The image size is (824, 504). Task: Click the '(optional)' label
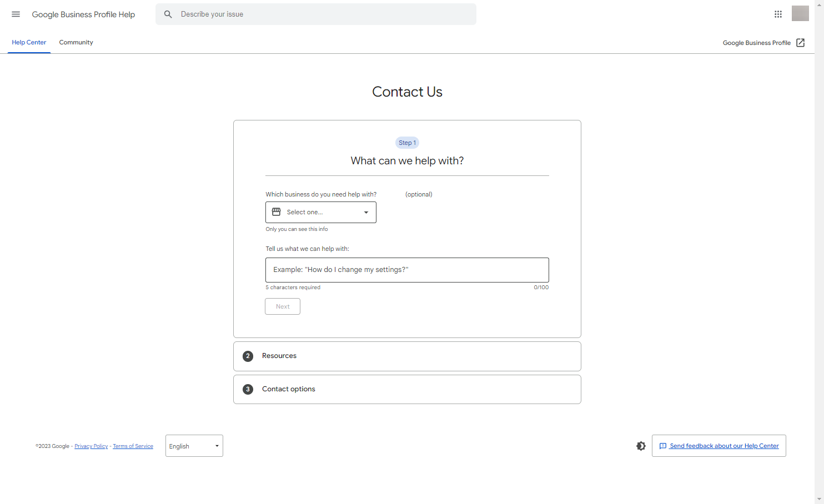(x=419, y=194)
